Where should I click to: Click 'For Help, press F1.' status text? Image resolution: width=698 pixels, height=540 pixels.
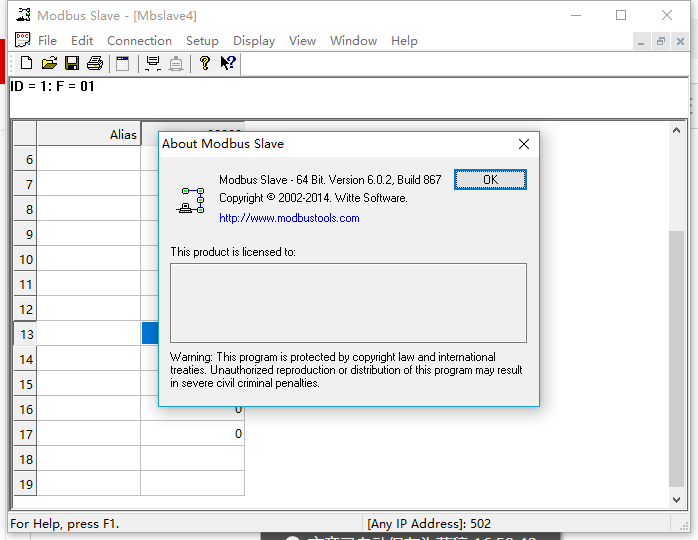65,524
